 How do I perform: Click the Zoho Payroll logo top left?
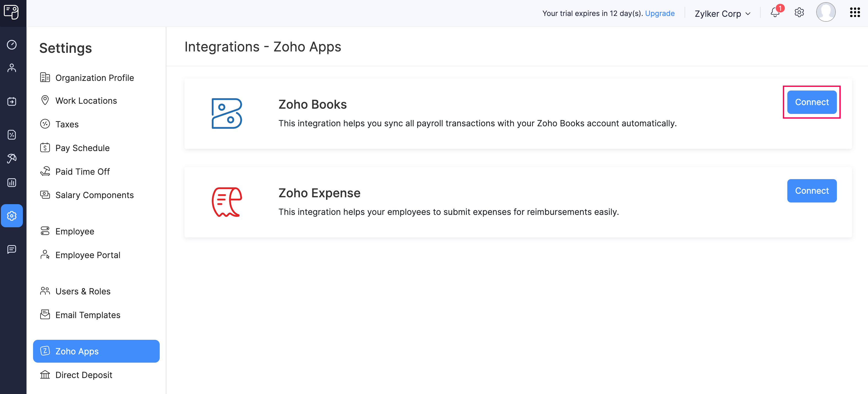click(12, 12)
